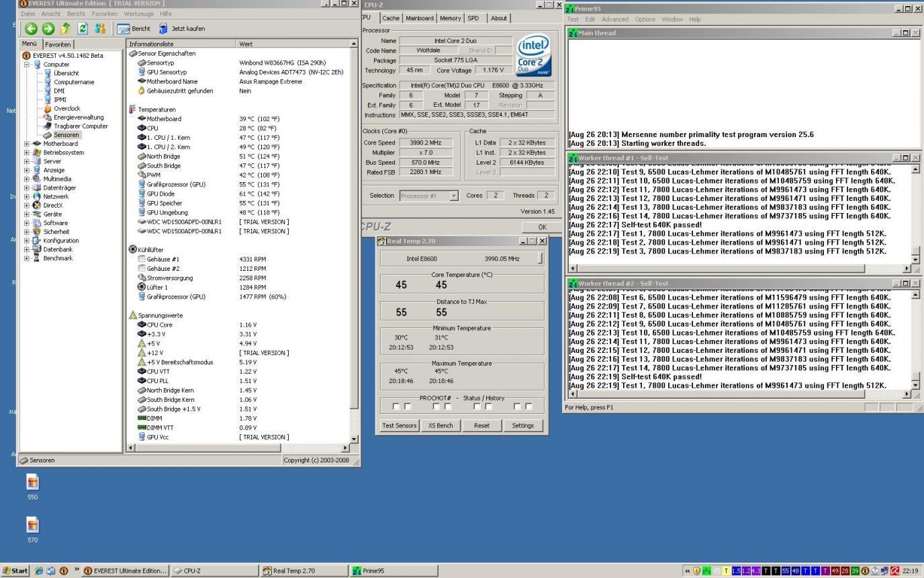Toggle third PROCHOT# checkbox in Real Temp
The image size is (924, 578).
[x=436, y=407]
